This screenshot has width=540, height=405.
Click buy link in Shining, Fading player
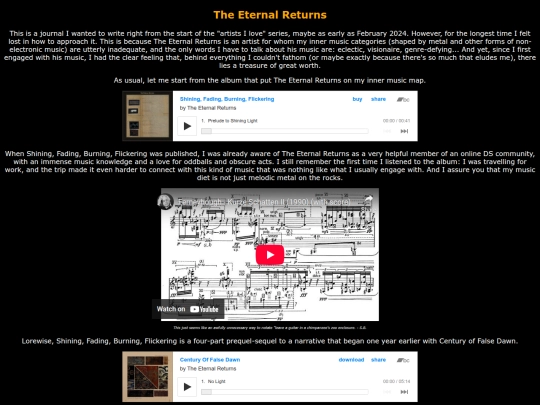coord(357,99)
